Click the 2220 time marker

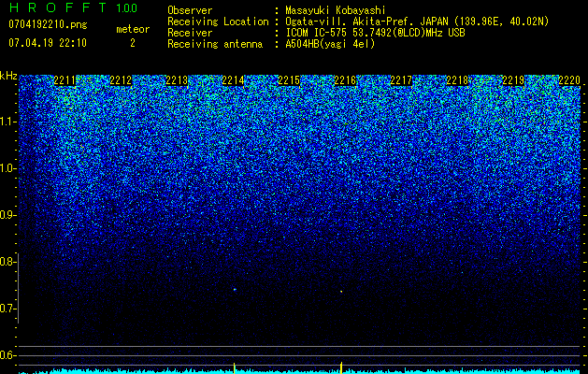pos(569,80)
